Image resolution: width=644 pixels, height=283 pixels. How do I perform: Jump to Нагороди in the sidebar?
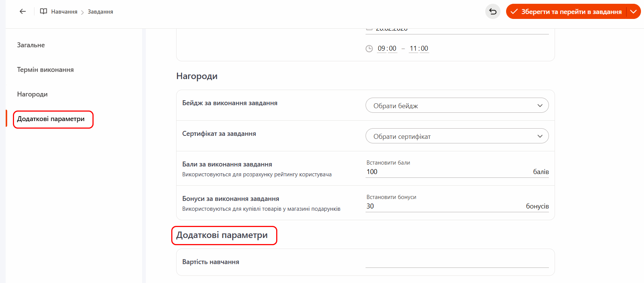pos(32,94)
